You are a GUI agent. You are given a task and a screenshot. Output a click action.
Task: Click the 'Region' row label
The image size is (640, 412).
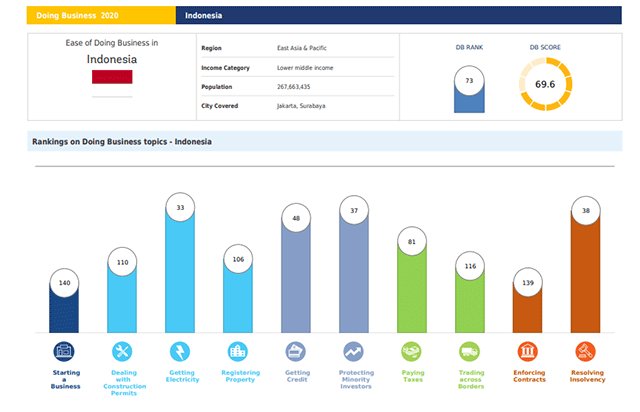(x=211, y=48)
